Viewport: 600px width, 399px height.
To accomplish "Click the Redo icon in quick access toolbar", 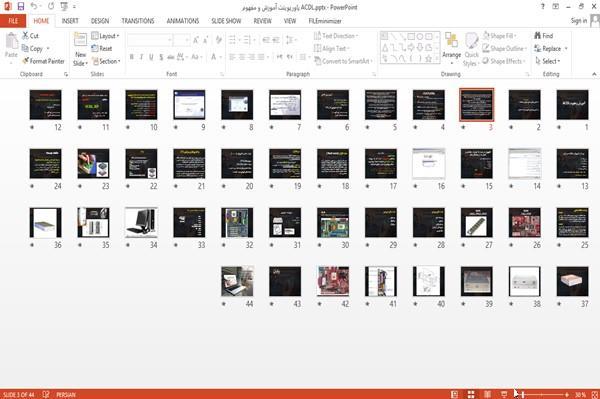I will 51,6.
